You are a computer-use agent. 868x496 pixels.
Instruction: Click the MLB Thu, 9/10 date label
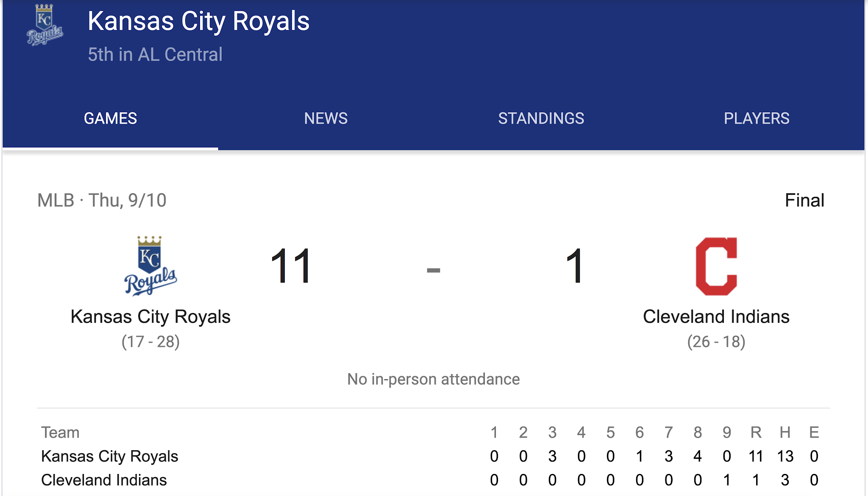point(102,200)
